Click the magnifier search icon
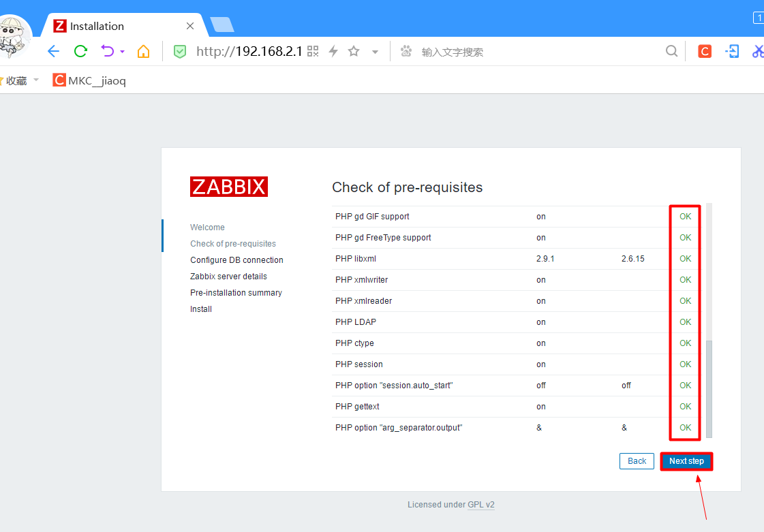The height and width of the screenshot is (532, 764). coord(671,51)
